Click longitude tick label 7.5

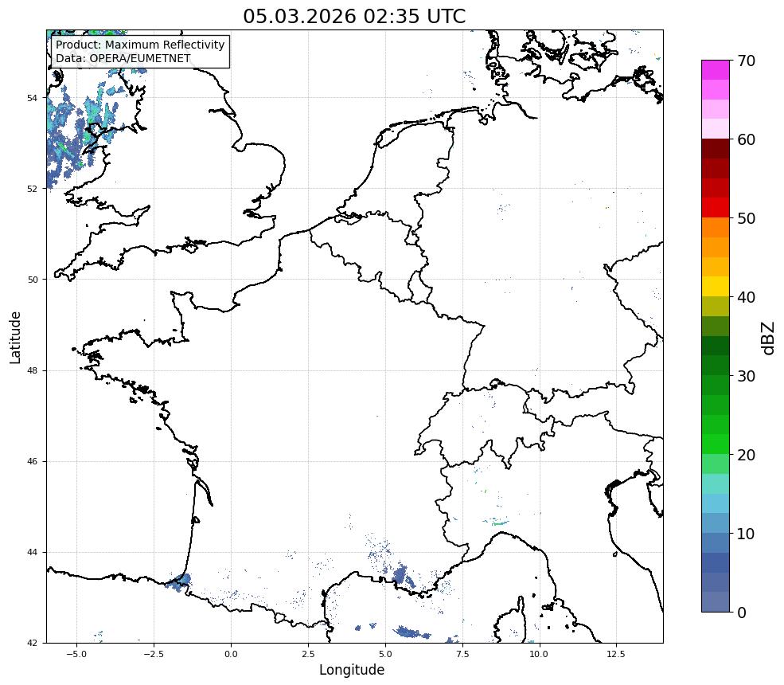462,654
